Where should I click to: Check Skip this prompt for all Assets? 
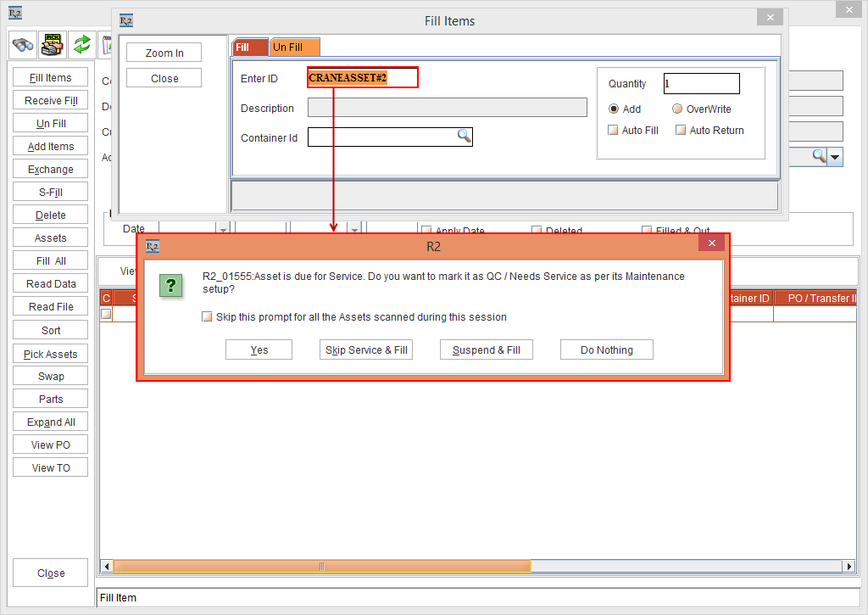tap(207, 317)
